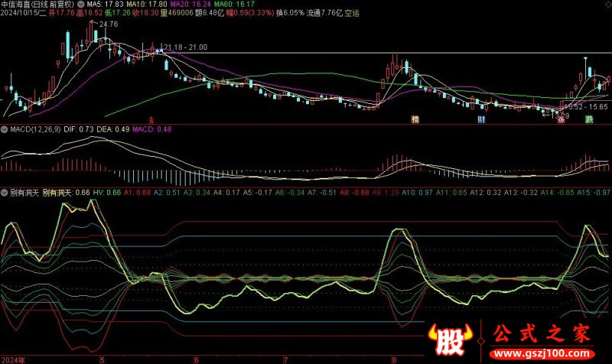Jump to month 6 on time axis
The image size is (612, 364).
(197, 359)
